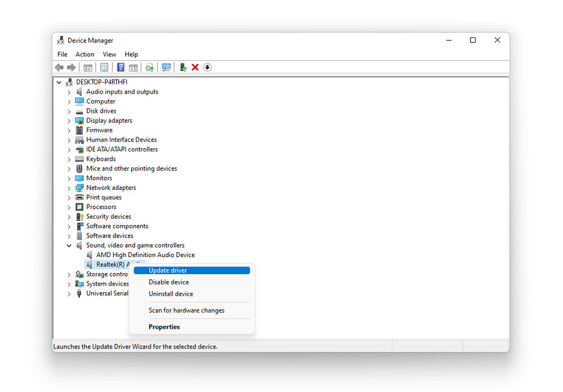Click the Print queues printer icon

pyautogui.click(x=79, y=197)
